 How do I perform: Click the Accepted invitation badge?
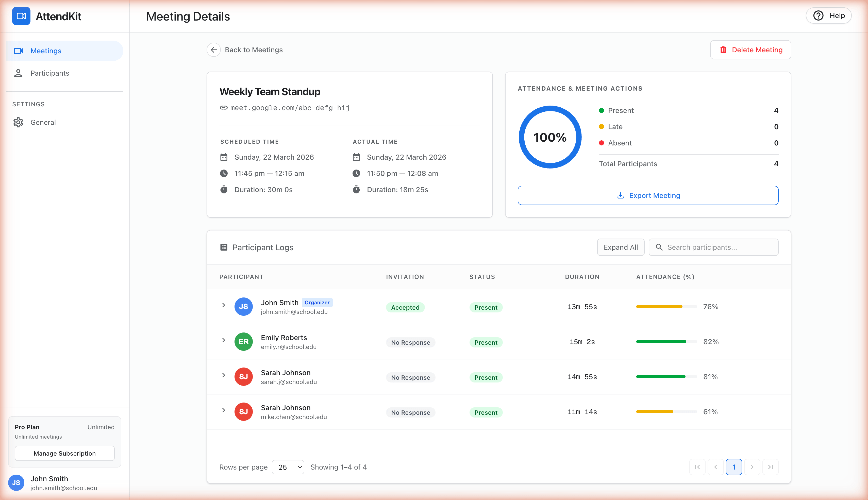click(405, 307)
